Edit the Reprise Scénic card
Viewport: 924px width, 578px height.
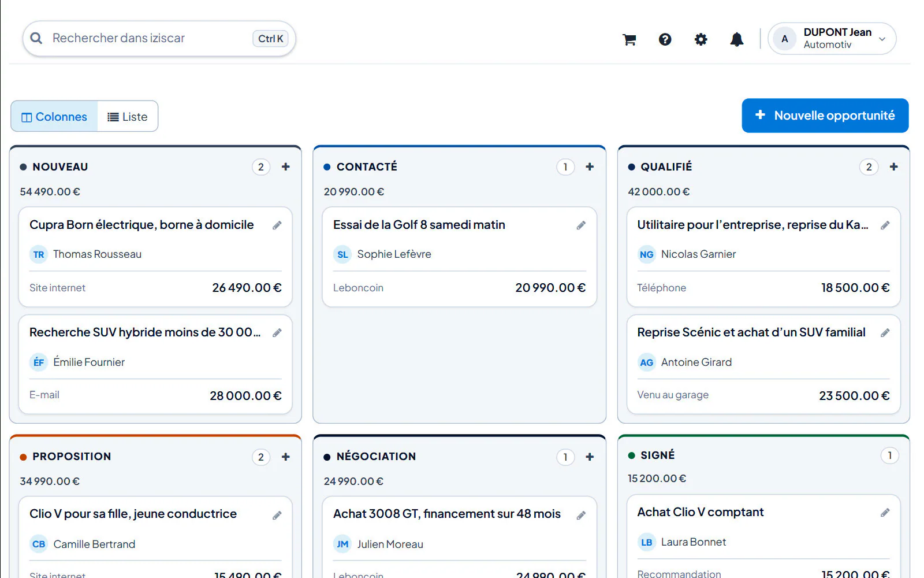tap(885, 333)
